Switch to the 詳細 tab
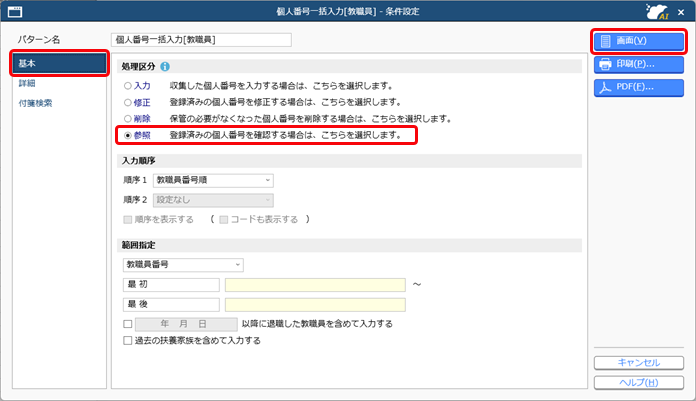This screenshot has width=696, height=401. point(27,83)
